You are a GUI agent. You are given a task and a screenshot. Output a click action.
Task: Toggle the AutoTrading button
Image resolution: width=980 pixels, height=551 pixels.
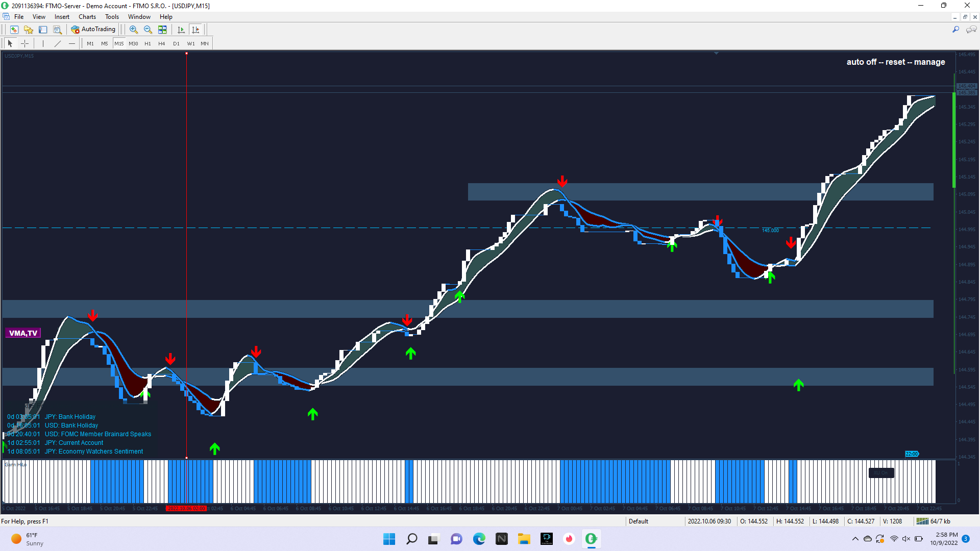tap(93, 30)
